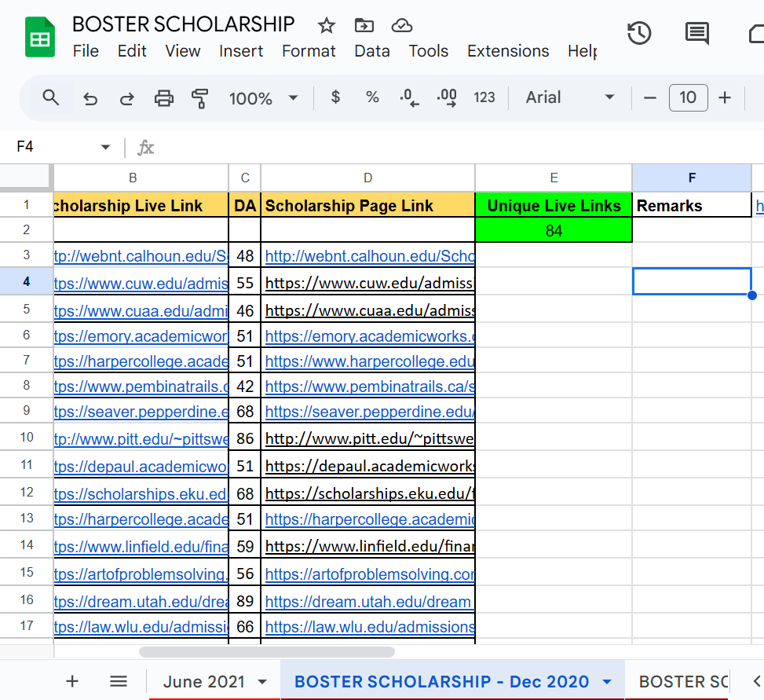Add a new sheet with plus button

(x=72, y=681)
